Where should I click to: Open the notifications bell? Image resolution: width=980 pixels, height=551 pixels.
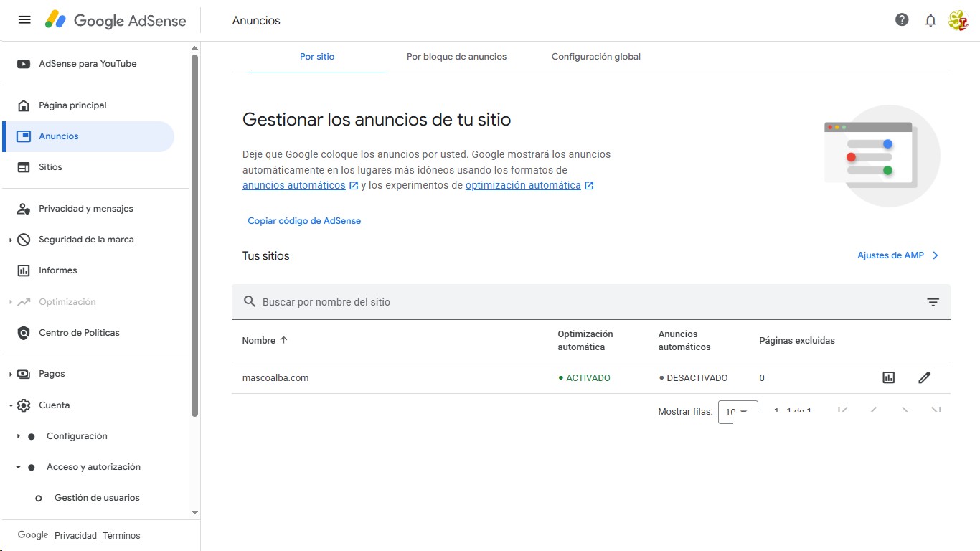coord(930,20)
